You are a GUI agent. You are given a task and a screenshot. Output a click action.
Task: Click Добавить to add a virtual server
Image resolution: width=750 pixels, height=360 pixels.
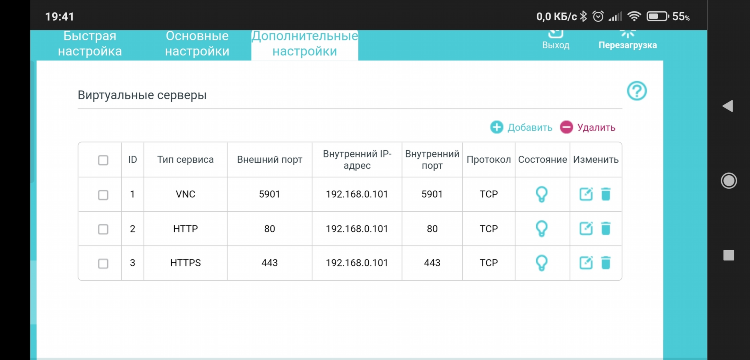pyautogui.click(x=521, y=127)
